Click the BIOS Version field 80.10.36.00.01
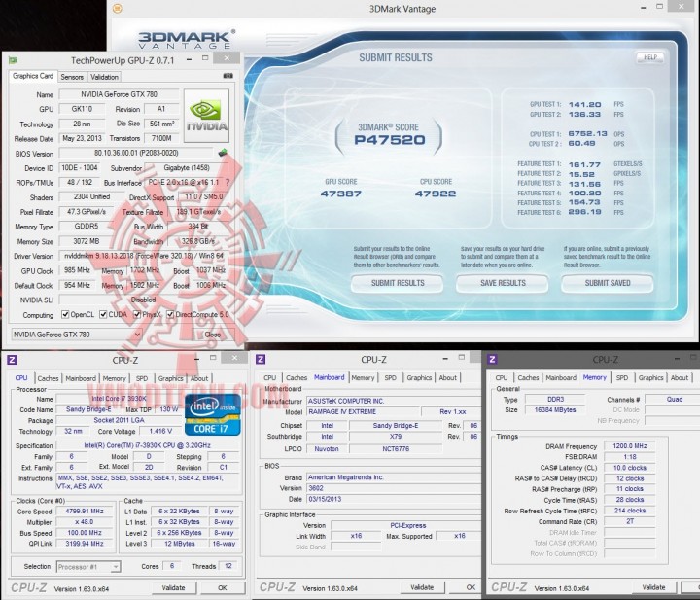 [x=136, y=153]
